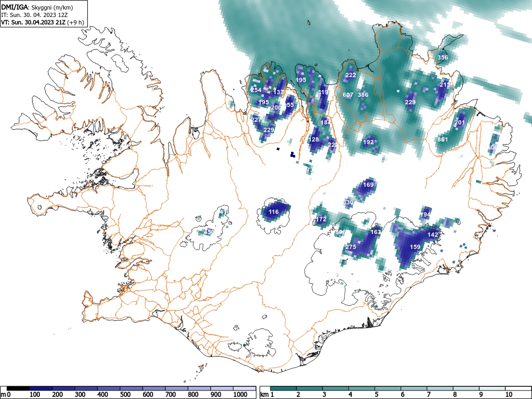Click the "DMI/IGA: Skyggni (m/km)" title text
This screenshot has width=532, height=399.
point(37,7)
